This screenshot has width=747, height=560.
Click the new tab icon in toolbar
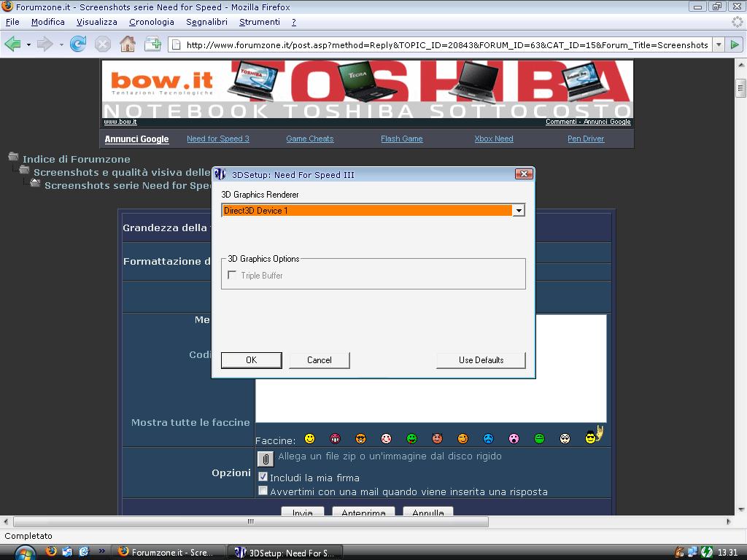(x=152, y=44)
